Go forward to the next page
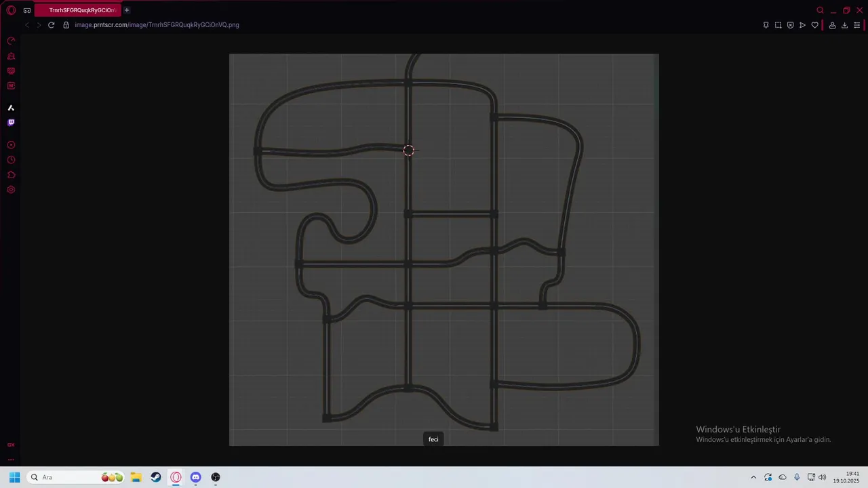 [39, 25]
